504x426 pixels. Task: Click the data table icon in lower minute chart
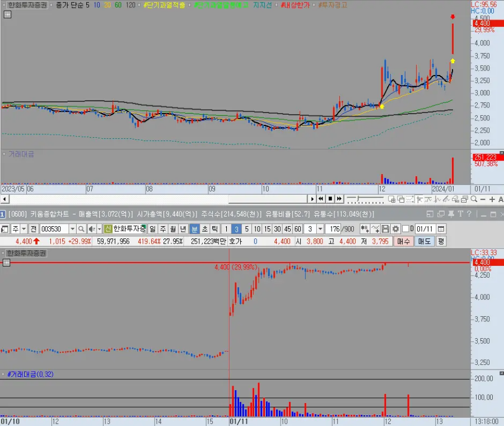(6, 263)
